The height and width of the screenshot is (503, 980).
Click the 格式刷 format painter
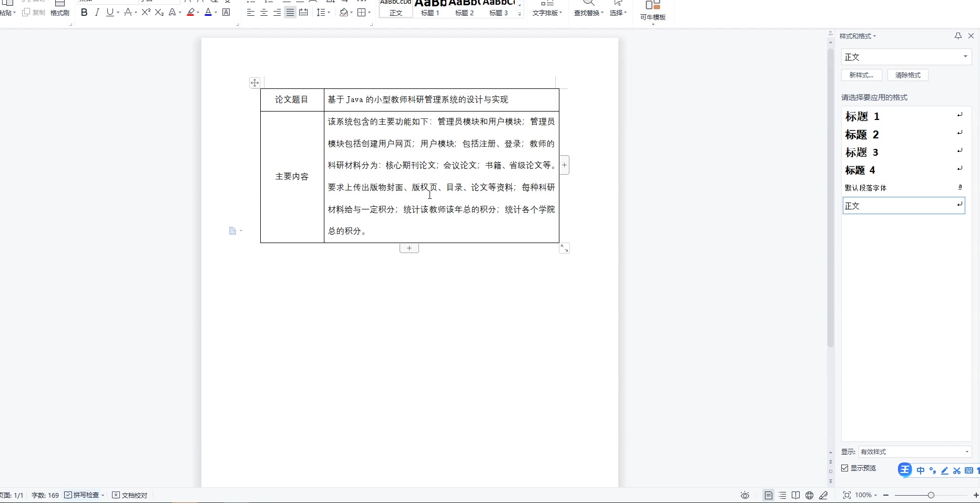coord(60,8)
